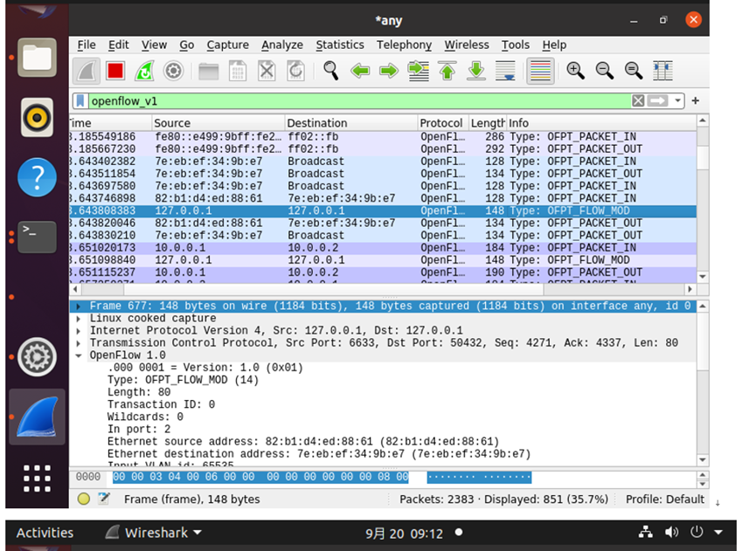756x551 pixels.
Task: Open a capture file folder icon
Action: point(208,71)
